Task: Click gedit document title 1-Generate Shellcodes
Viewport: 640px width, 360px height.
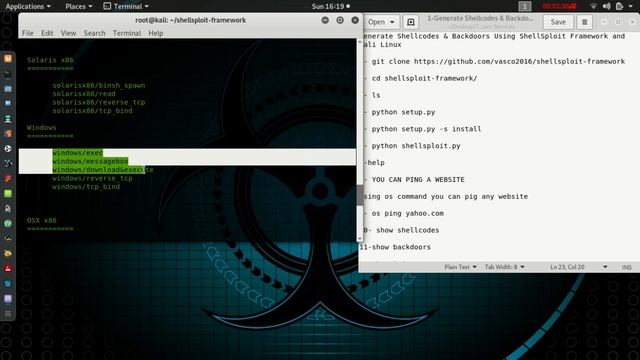Action: point(480,18)
